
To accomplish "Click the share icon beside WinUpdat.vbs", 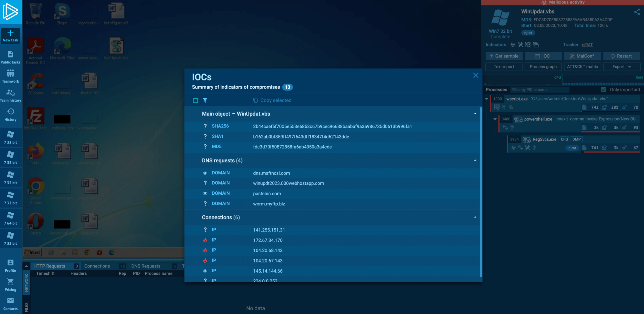I will pyautogui.click(x=637, y=12).
